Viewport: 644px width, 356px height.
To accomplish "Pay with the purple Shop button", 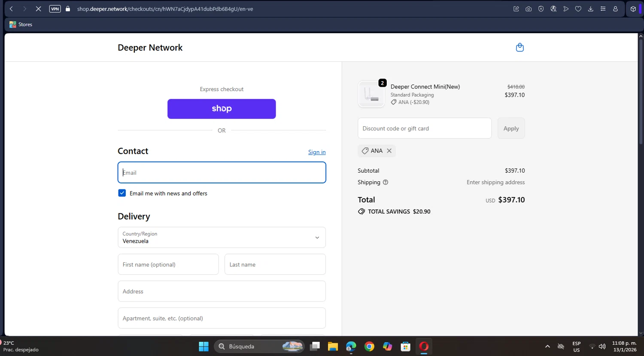I will [222, 109].
